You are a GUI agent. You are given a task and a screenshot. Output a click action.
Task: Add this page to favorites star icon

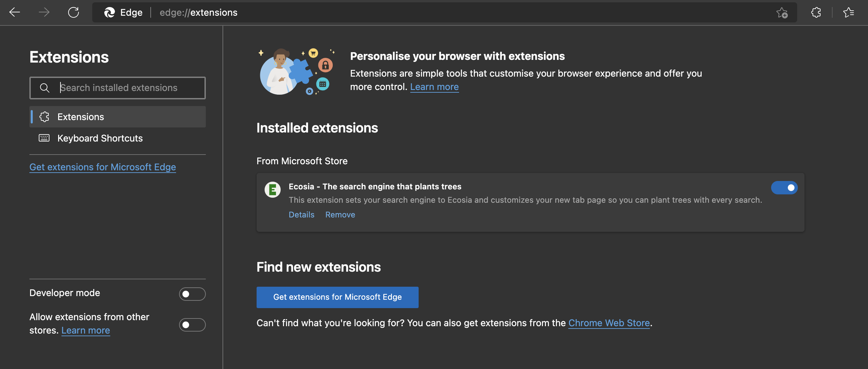coord(782,12)
